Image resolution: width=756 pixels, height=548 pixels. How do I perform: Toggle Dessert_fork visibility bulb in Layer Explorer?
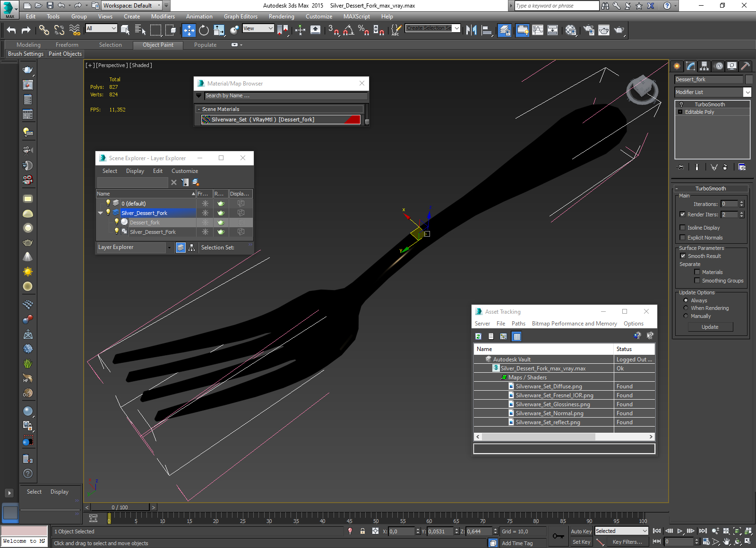pos(116,222)
